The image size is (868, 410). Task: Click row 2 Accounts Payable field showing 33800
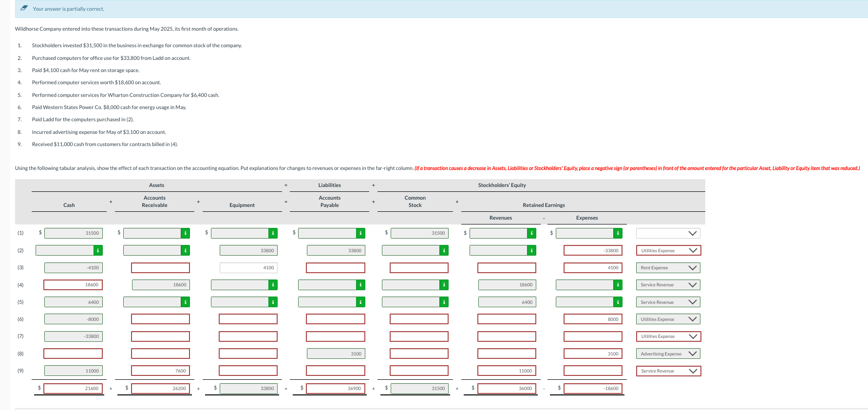point(336,250)
